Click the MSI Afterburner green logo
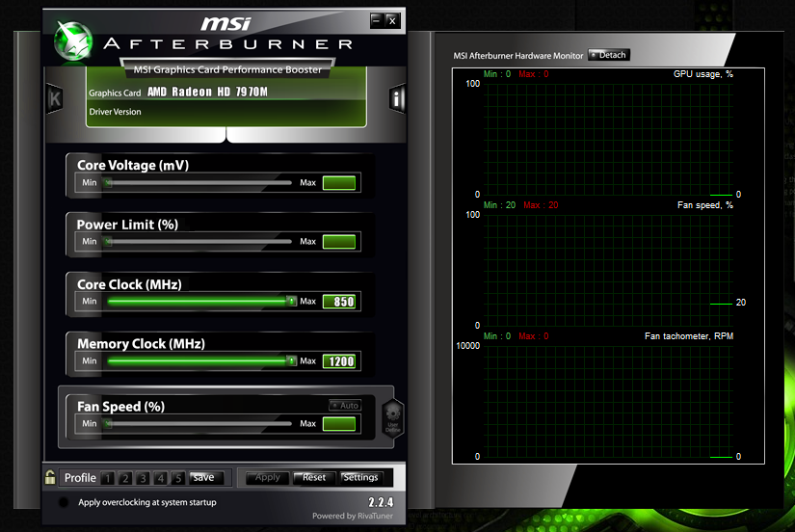Viewport: 795px width, 532px height. click(73, 41)
